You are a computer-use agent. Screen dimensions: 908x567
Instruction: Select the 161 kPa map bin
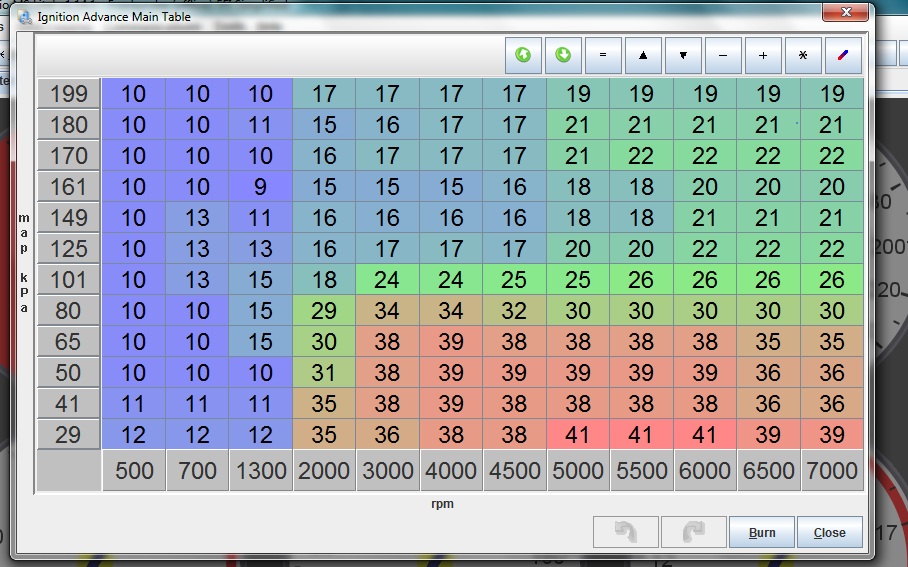tap(68, 186)
